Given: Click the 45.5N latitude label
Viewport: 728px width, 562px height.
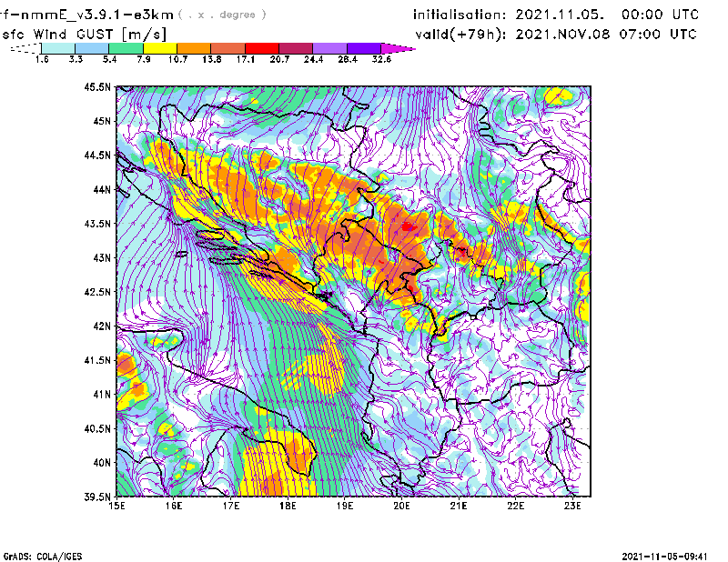Looking at the screenshot, I should coord(97,86).
